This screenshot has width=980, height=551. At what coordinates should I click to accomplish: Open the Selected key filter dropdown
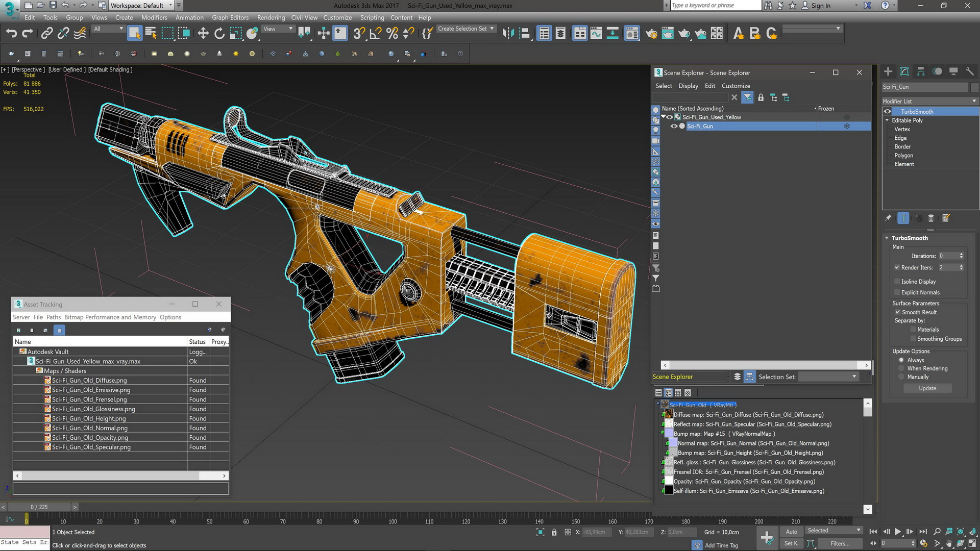(x=834, y=531)
